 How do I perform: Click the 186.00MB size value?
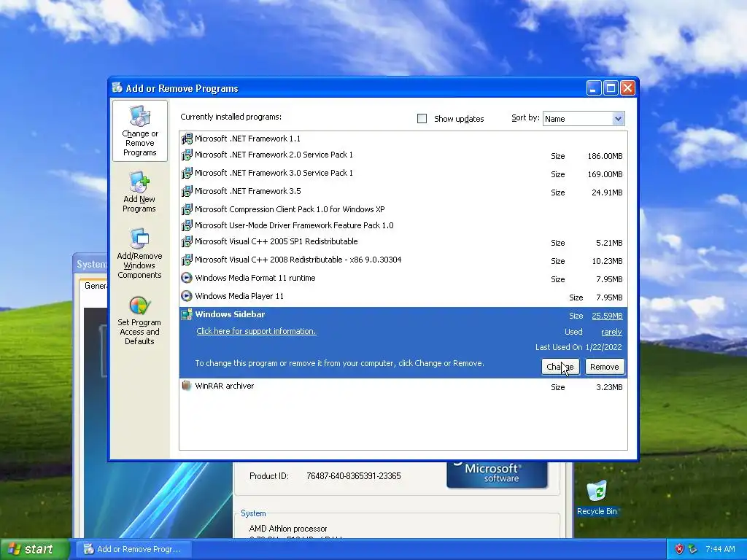click(x=605, y=156)
